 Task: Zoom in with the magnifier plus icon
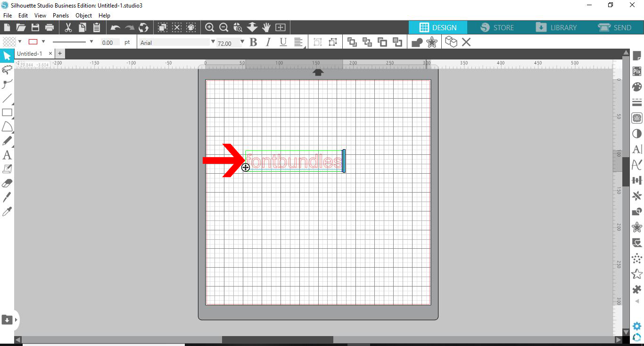210,27
